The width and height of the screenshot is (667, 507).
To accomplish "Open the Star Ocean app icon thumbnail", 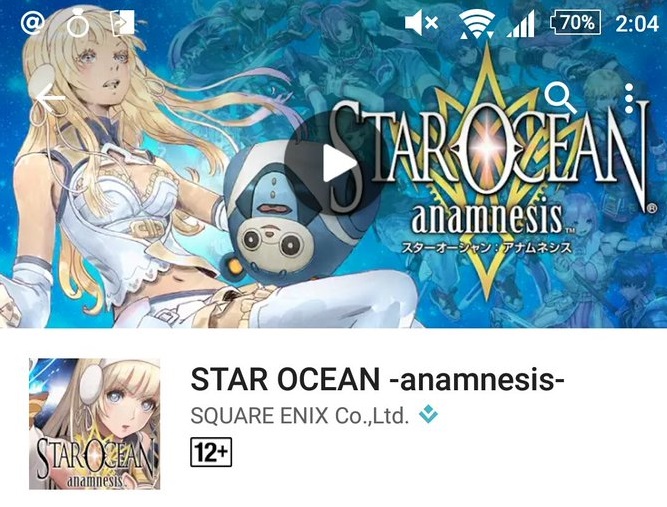I will 94,424.
